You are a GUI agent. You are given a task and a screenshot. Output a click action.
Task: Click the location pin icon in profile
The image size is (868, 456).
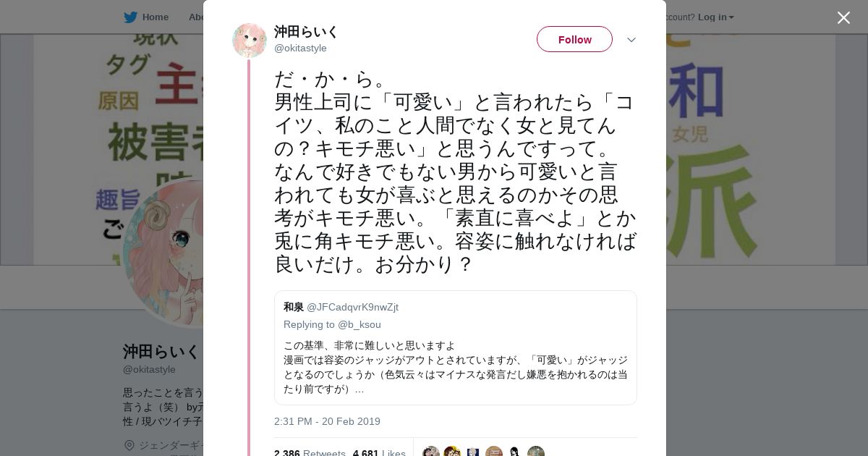[x=129, y=445]
